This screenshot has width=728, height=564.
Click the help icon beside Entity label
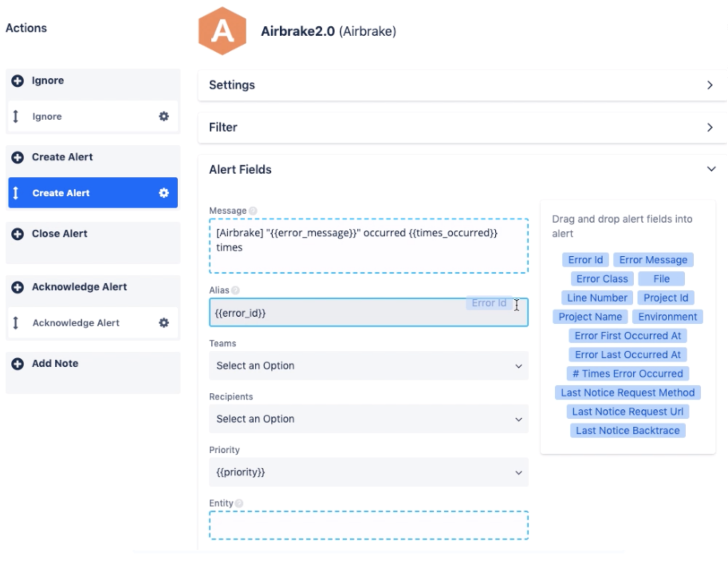(239, 503)
